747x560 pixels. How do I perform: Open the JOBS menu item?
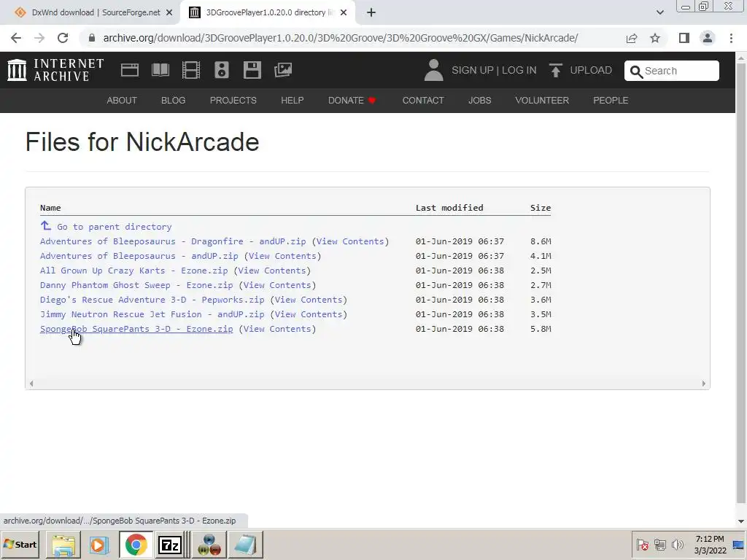click(480, 101)
